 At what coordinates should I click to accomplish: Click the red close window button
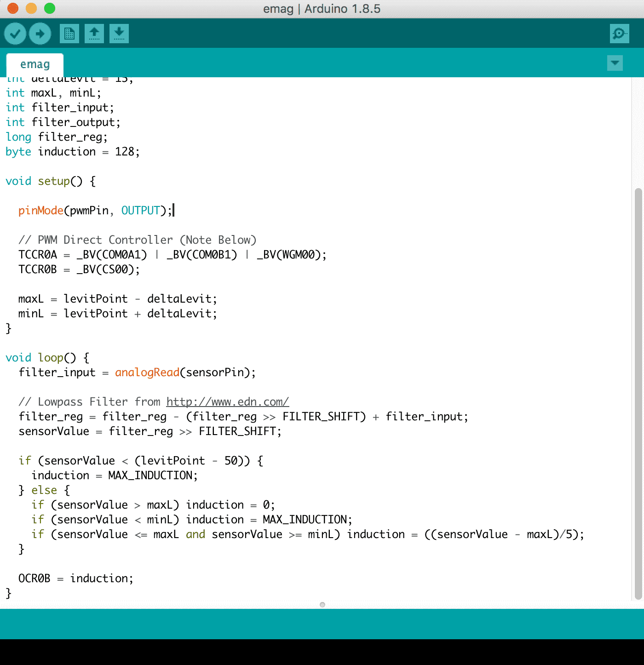coord(13,8)
